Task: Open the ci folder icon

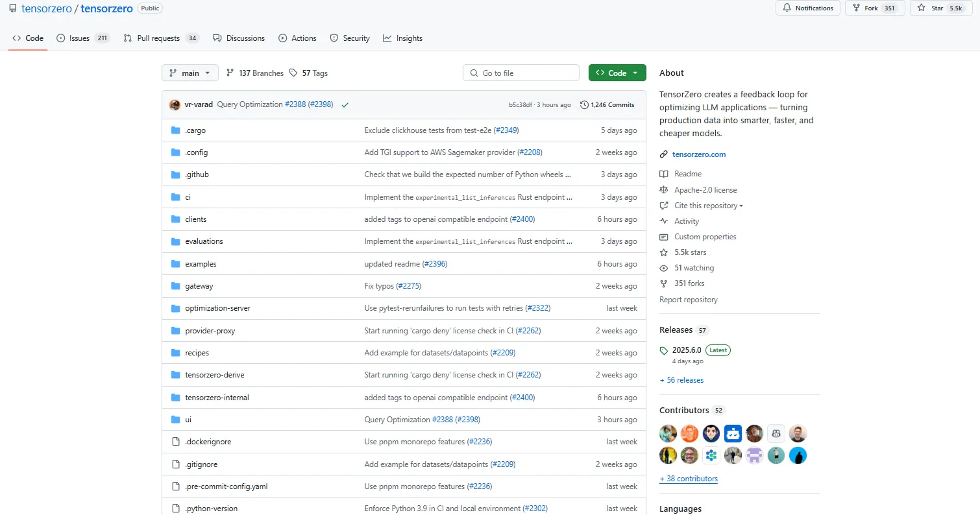Action: tap(175, 197)
